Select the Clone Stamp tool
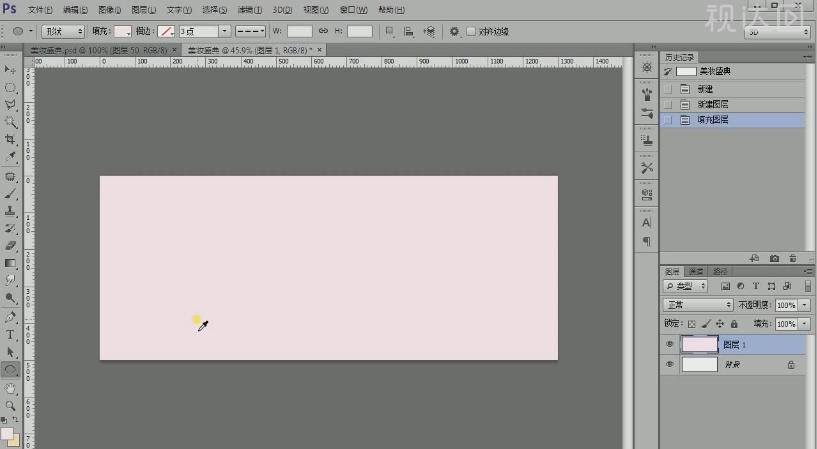The width and height of the screenshot is (817, 449). click(x=10, y=211)
